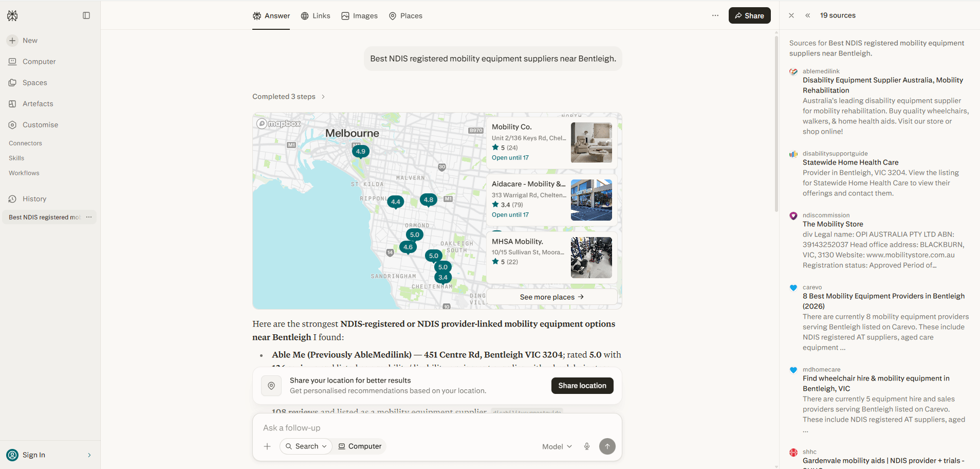The height and width of the screenshot is (469, 980).
Task: Click the disabilitysupportguide favicon
Action: pyautogui.click(x=793, y=154)
